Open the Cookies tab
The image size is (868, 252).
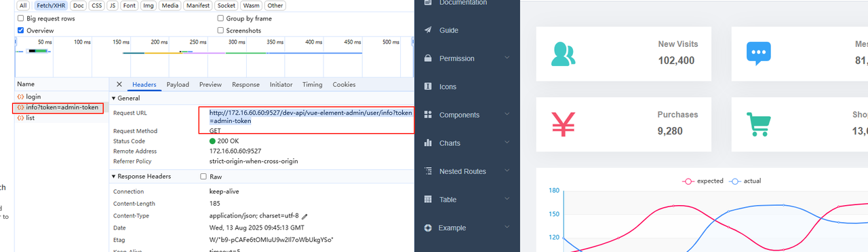coord(344,85)
